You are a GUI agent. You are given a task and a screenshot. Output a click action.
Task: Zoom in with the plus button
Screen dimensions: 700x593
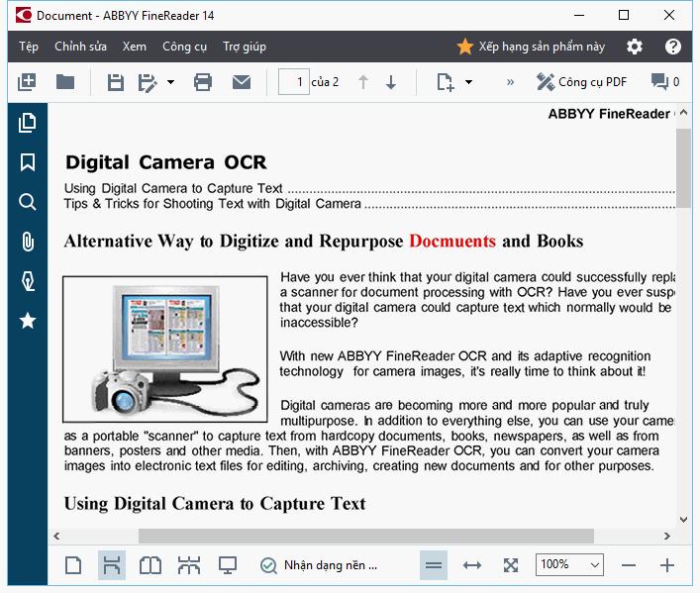tap(667, 565)
